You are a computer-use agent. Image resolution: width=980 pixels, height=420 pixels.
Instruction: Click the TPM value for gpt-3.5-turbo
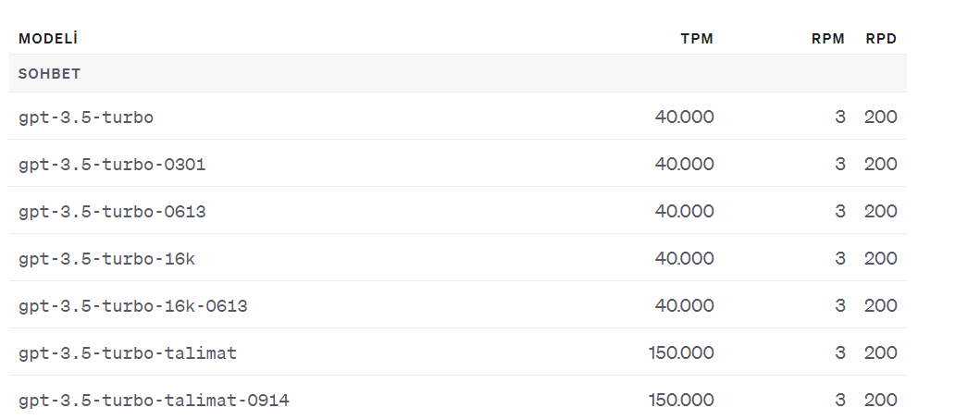coord(685,117)
